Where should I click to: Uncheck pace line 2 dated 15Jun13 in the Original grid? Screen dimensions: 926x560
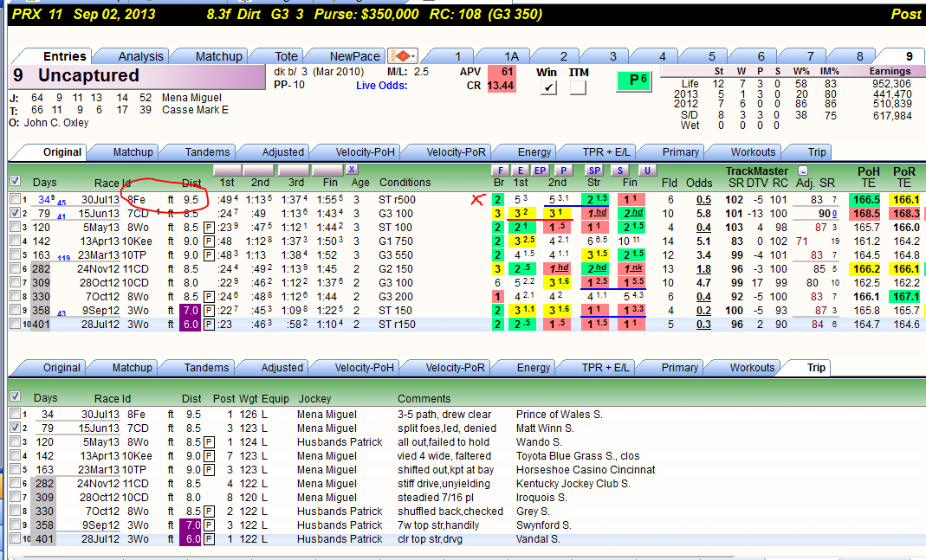16,213
